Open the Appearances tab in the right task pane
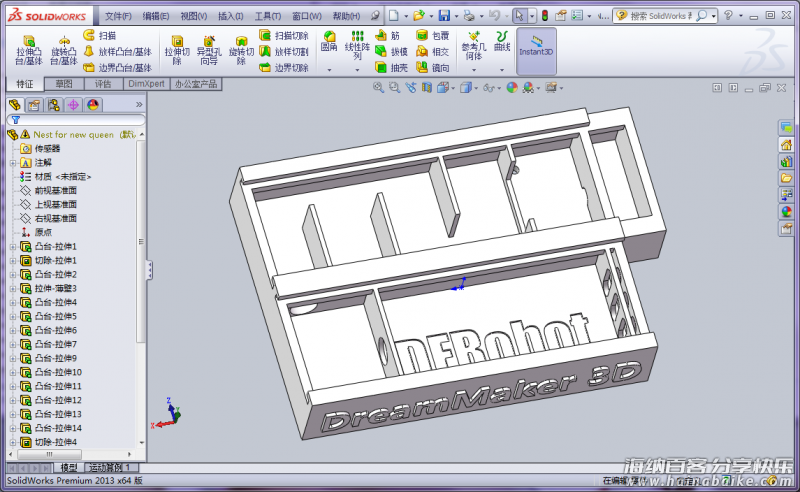Viewport: 800px width, 492px height. coord(786,211)
